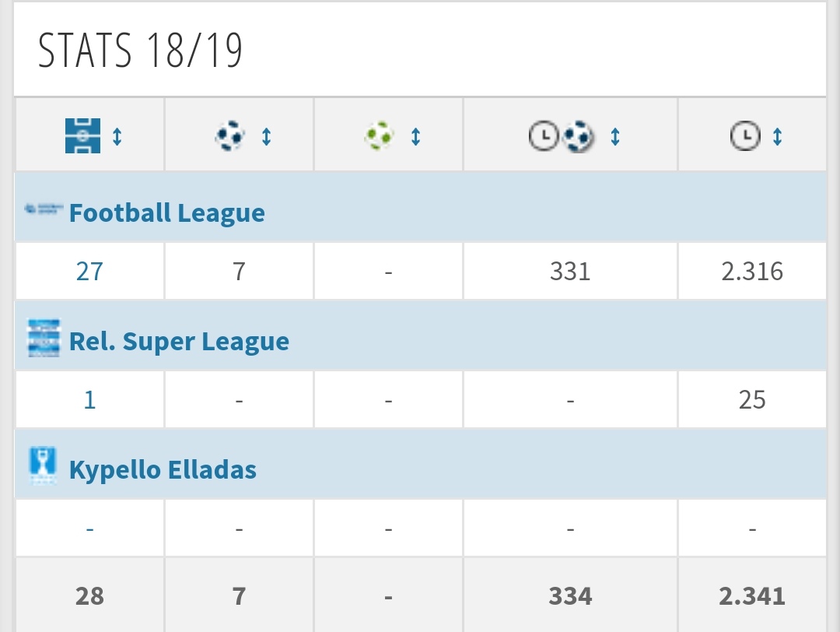This screenshot has width=840, height=632.
Task: Click the Football League logo icon
Action: tap(44, 209)
